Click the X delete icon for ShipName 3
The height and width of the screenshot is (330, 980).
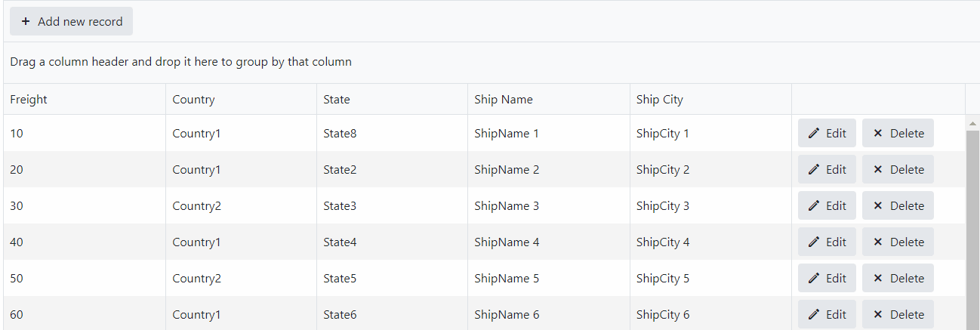[877, 206]
